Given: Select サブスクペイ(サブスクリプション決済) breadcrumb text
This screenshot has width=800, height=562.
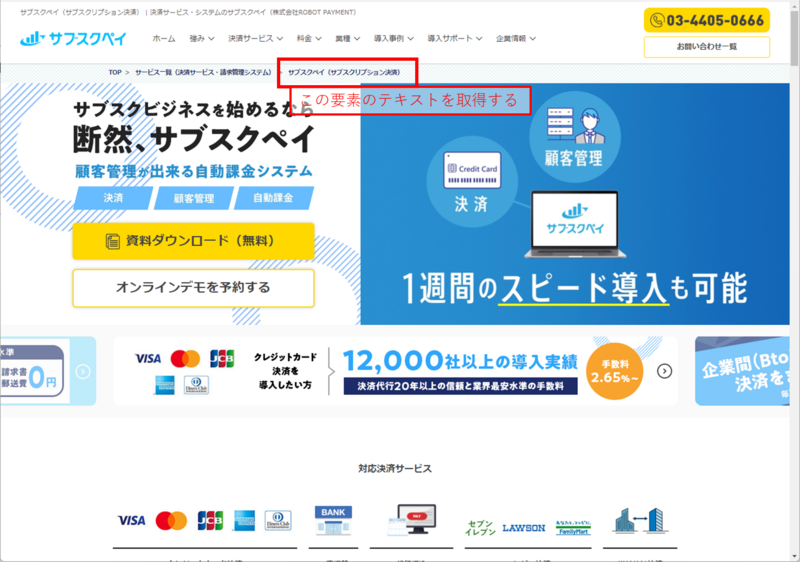Looking at the screenshot, I should [x=344, y=72].
